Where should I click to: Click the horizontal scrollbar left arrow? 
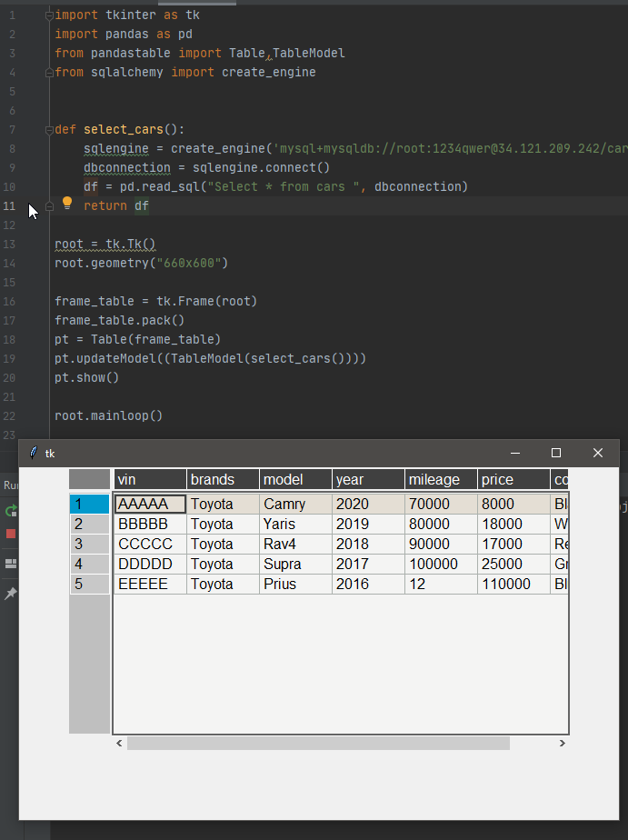pyautogui.click(x=120, y=744)
